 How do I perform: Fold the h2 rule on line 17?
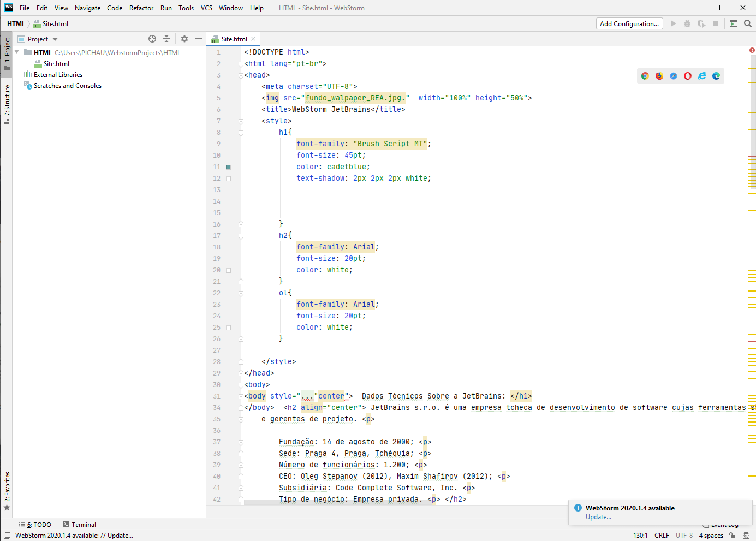click(x=241, y=236)
